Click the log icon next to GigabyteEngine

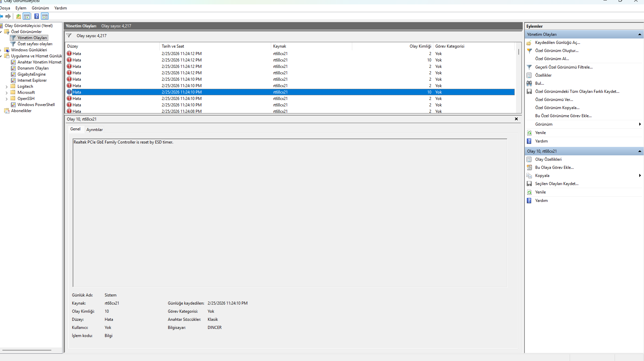click(13, 74)
